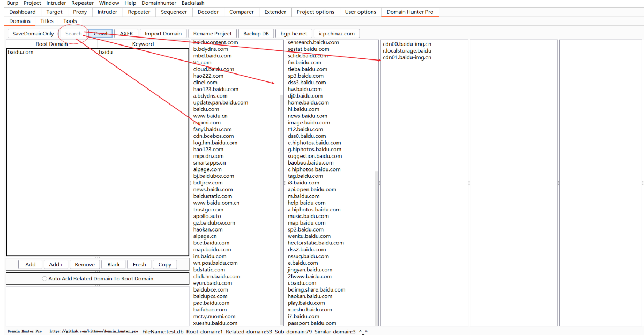644x335 pixels.
Task: Select the baidu keyword cell
Action: pos(143,52)
